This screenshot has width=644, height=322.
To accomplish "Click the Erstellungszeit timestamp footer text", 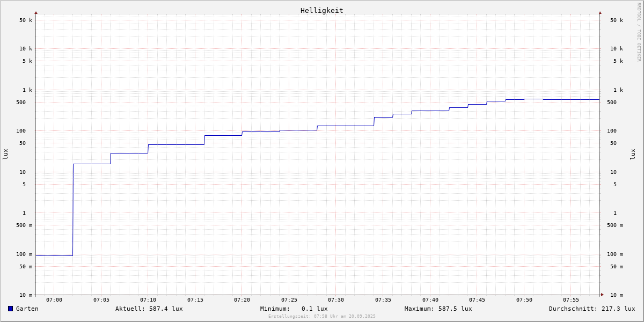I will tap(321, 317).
